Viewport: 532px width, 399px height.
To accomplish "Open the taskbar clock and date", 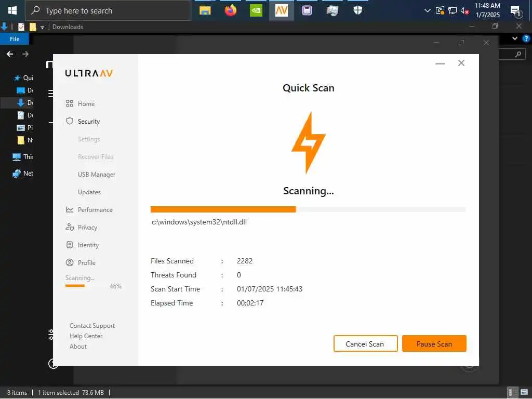I will [487, 10].
